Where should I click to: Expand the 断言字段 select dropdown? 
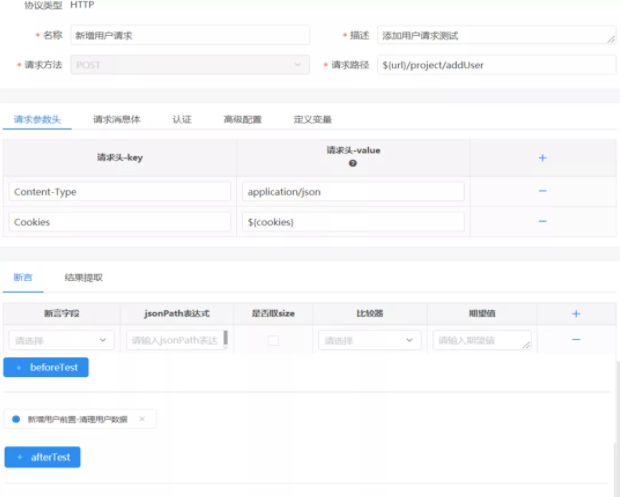pos(61,340)
